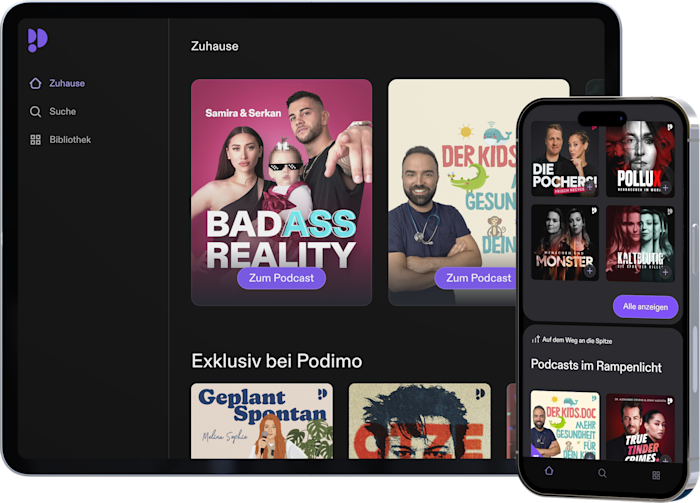This screenshot has height=503, width=700.
Task: Open the Kaltblütig cover on the phone
Action: coord(640,243)
